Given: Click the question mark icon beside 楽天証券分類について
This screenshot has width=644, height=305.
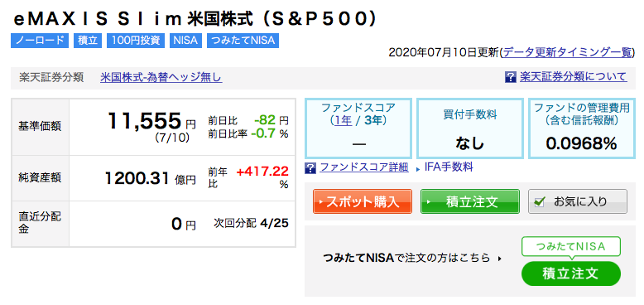Looking at the screenshot, I should point(509,77).
